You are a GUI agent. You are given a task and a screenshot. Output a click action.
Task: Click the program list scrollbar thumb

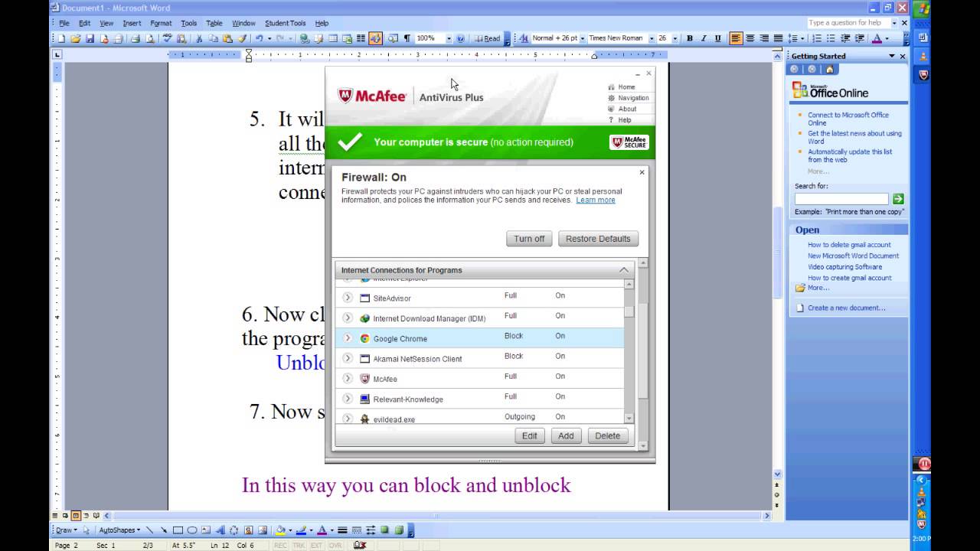[629, 311]
